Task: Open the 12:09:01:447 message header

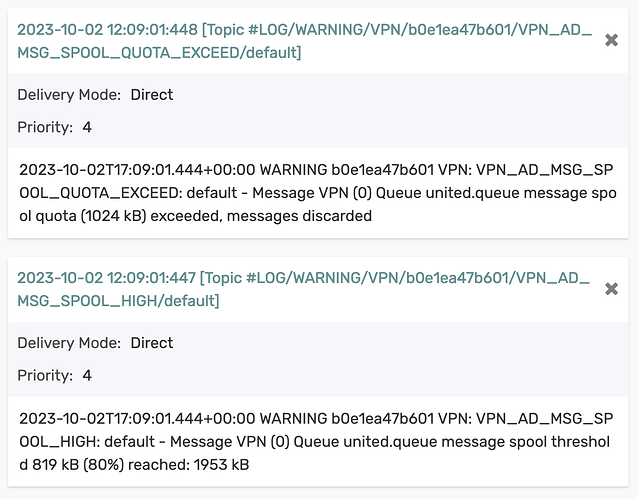Action: 304,289
